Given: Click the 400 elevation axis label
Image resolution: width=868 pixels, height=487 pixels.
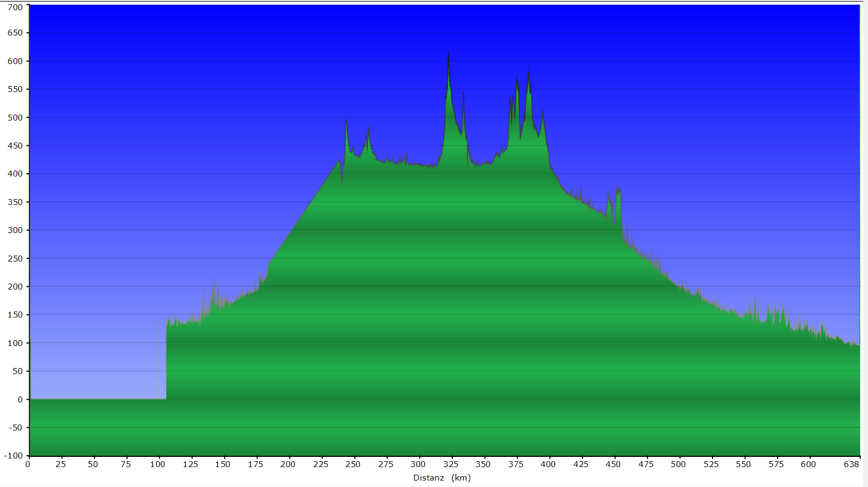Looking at the screenshot, I should (15, 174).
